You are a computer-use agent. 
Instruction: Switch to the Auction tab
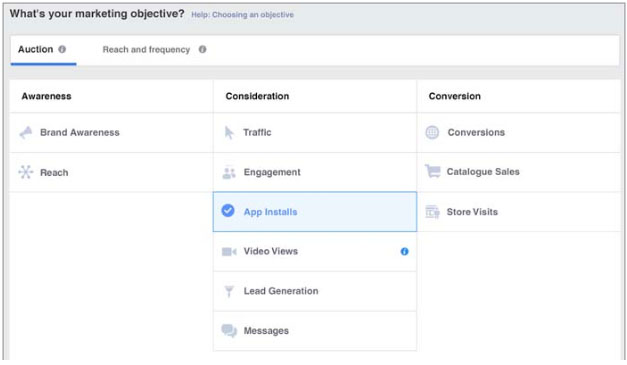[x=43, y=50]
